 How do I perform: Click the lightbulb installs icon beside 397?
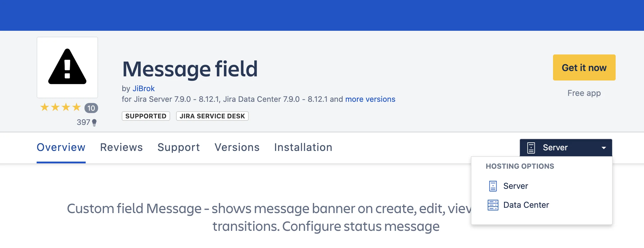click(x=94, y=123)
